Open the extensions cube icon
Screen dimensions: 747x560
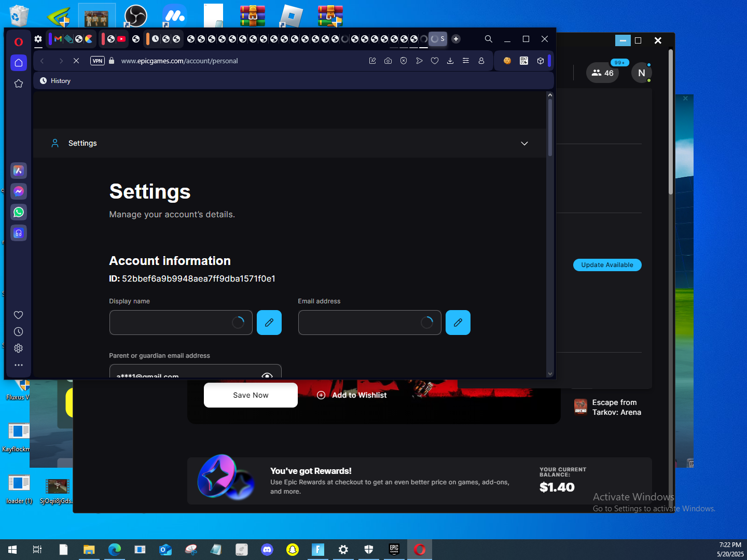point(541,61)
